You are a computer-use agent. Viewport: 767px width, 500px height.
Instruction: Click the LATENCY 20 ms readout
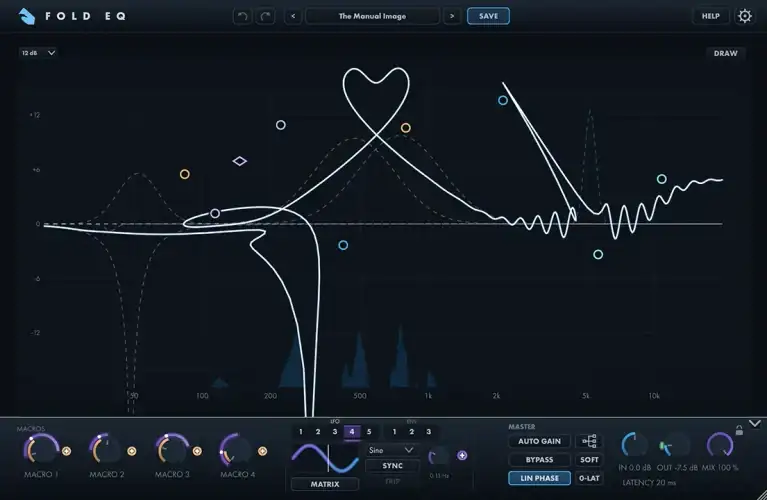coord(649,483)
